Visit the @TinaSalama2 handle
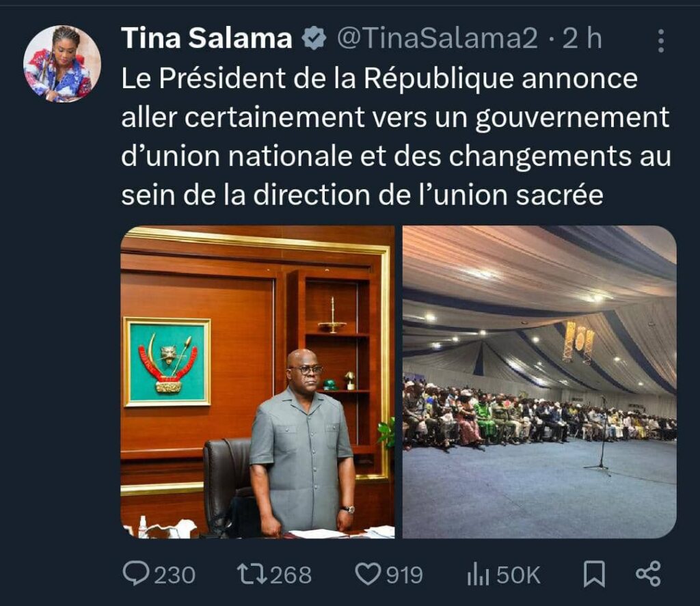Screen dimensions: 700x606 437,38
